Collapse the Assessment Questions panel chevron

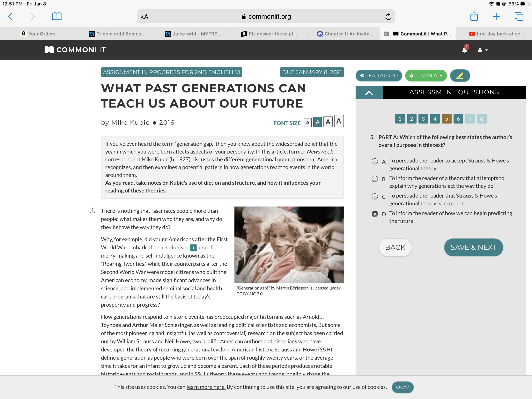point(369,92)
